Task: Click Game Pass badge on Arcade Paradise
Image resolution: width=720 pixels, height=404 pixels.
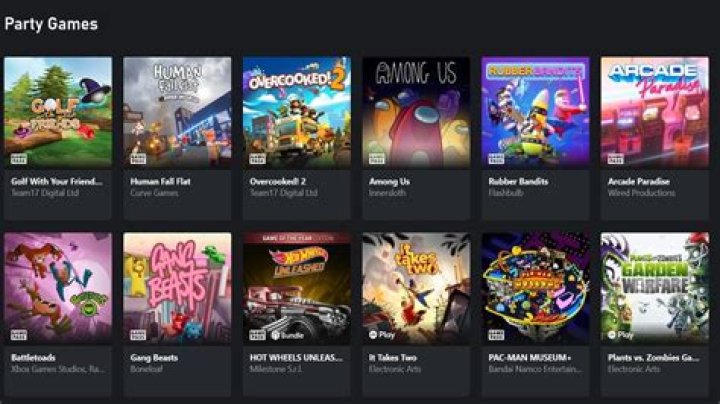Action: click(x=616, y=159)
